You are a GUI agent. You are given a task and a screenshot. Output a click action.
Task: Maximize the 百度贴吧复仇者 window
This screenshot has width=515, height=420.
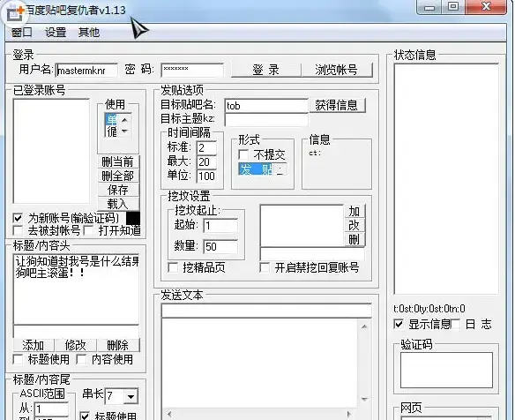[453, 7]
